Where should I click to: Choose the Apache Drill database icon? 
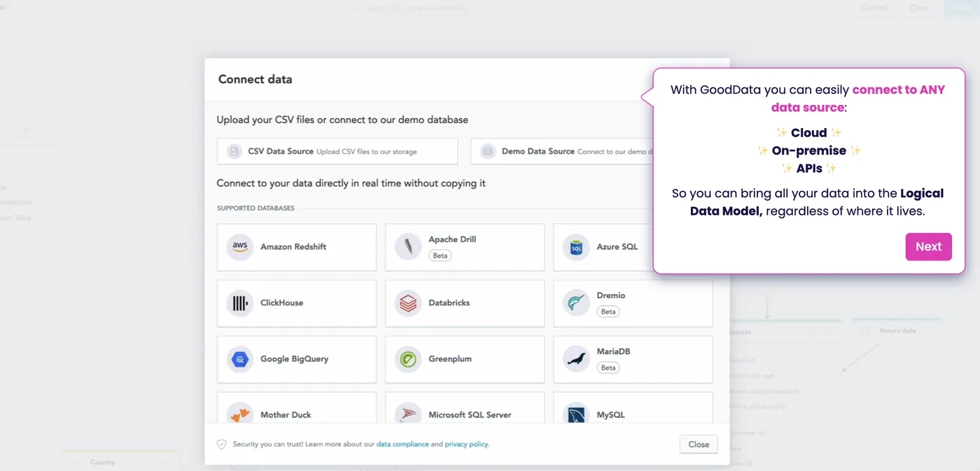point(408,247)
